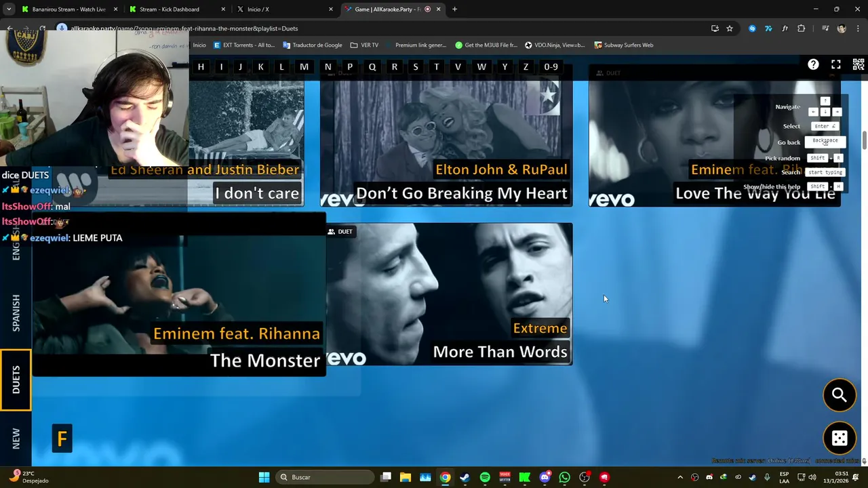The image size is (868, 488).
Task: Jump to letter W songs
Action: click(x=481, y=66)
